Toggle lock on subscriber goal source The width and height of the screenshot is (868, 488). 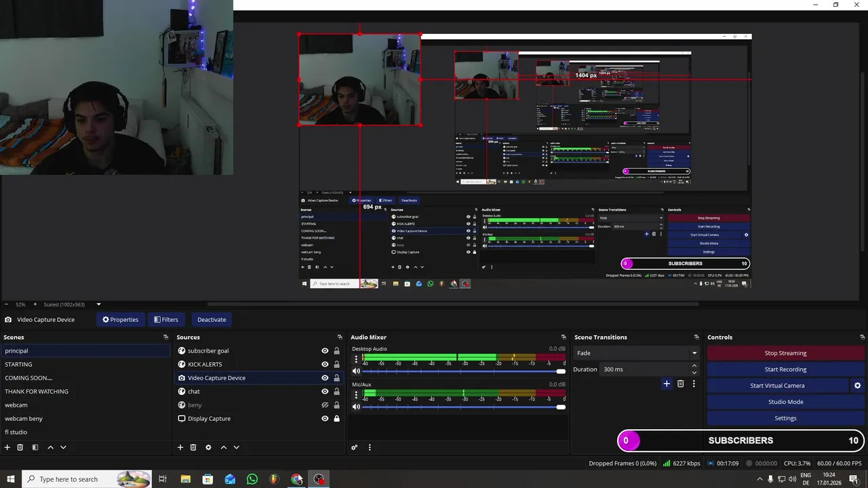336,350
